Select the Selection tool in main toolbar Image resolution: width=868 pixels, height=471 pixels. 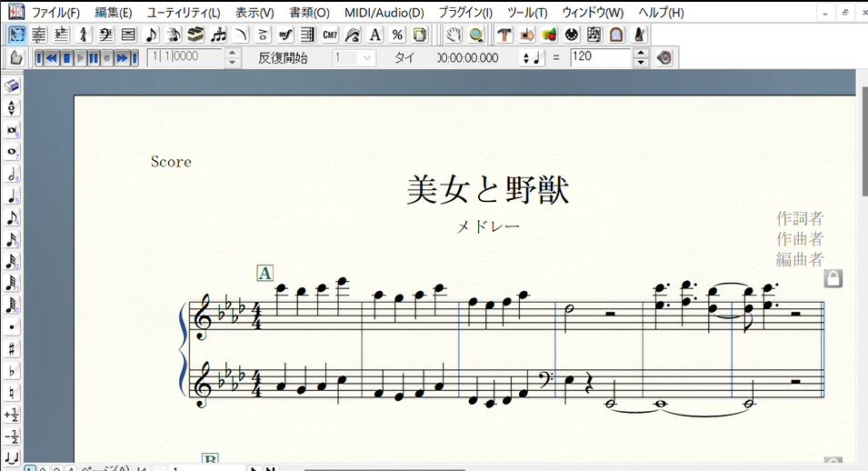coord(16,35)
